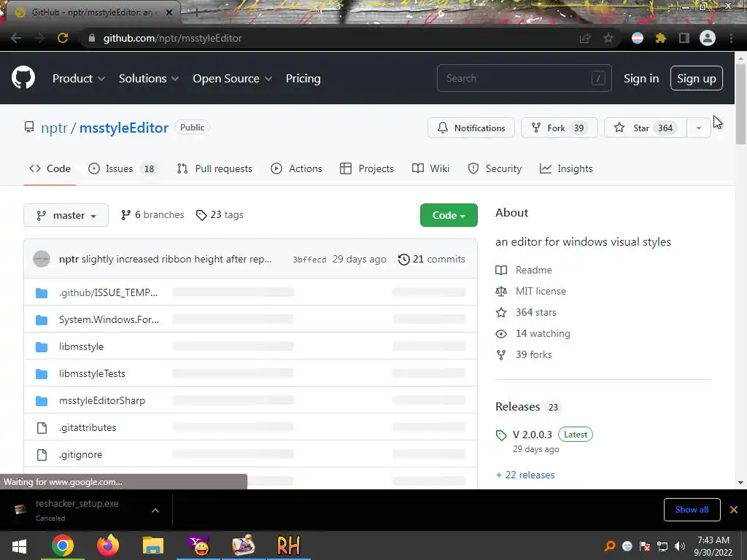This screenshot has width=747, height=560.
Task: Open the libmsstyle folder
Action: pyautogui.click(x=82, y=346)
